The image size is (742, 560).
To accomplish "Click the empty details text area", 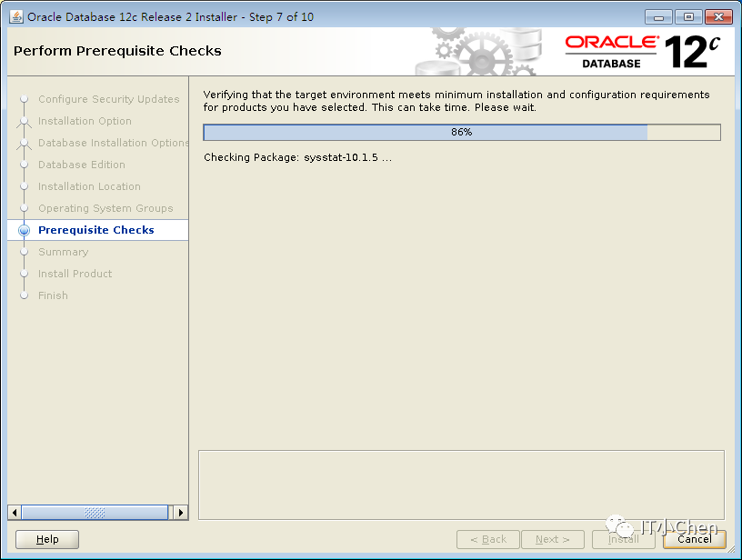I will click(x=461, y=485).
